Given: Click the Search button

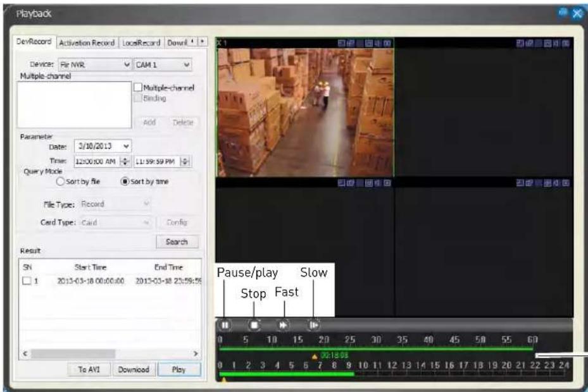Looking at the screenshot, I should [177, 242].
